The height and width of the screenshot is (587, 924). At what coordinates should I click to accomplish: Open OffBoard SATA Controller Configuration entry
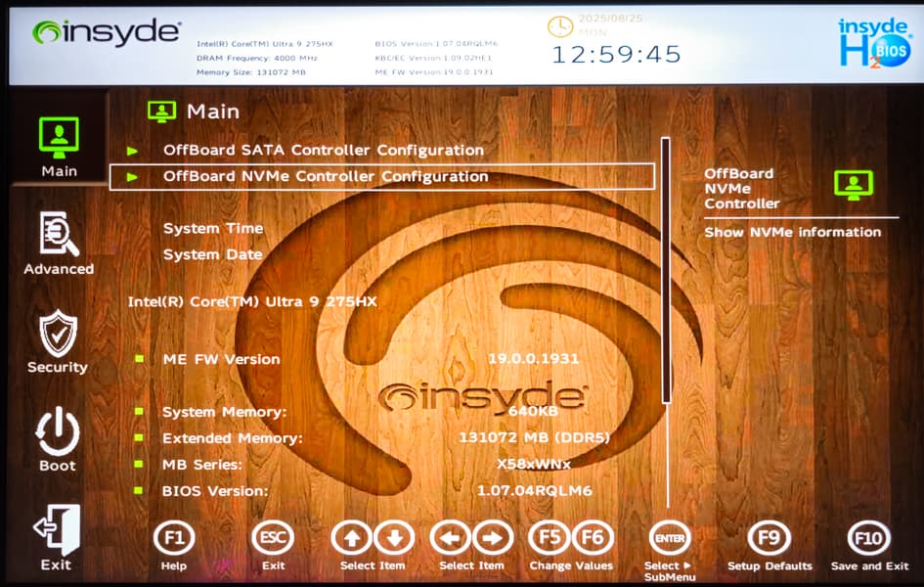click(x=324, y=151)
